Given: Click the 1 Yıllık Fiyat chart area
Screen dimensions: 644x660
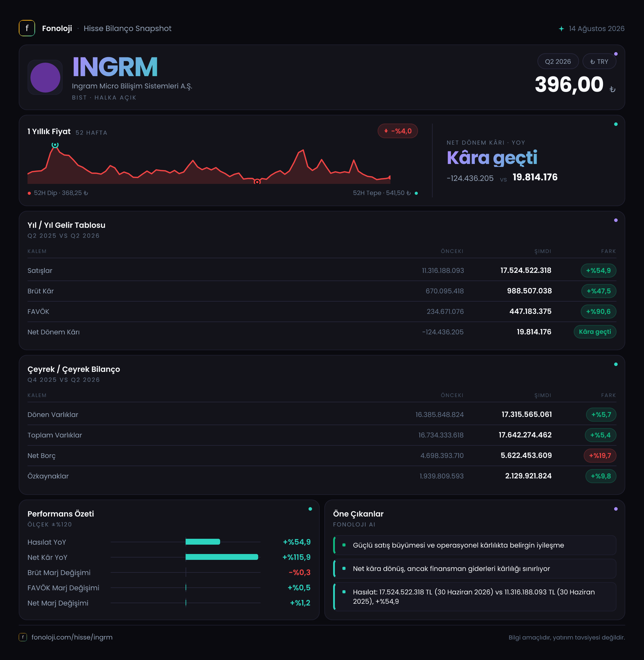Looking at the screenshot, I should [209, 163].
